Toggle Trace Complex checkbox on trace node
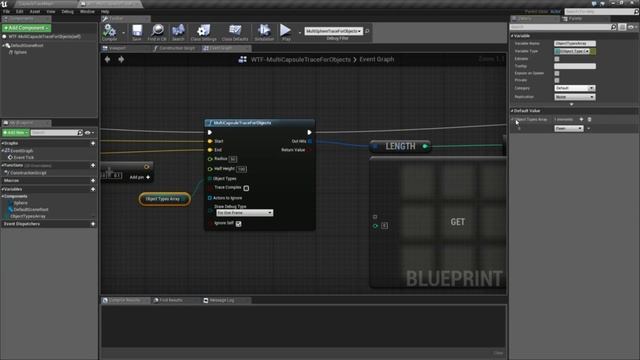 tap(246, 188)
